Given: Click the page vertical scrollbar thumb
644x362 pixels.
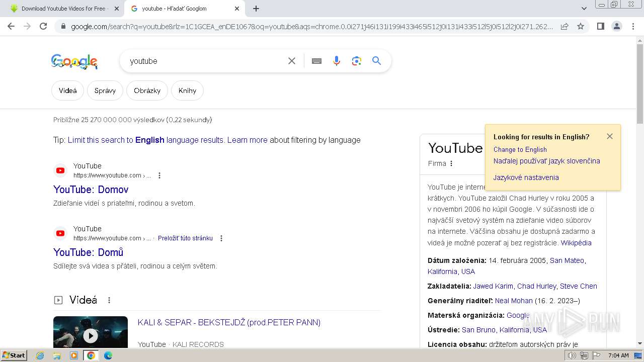Looking at the screenshot, I should [x=640, y=84].
